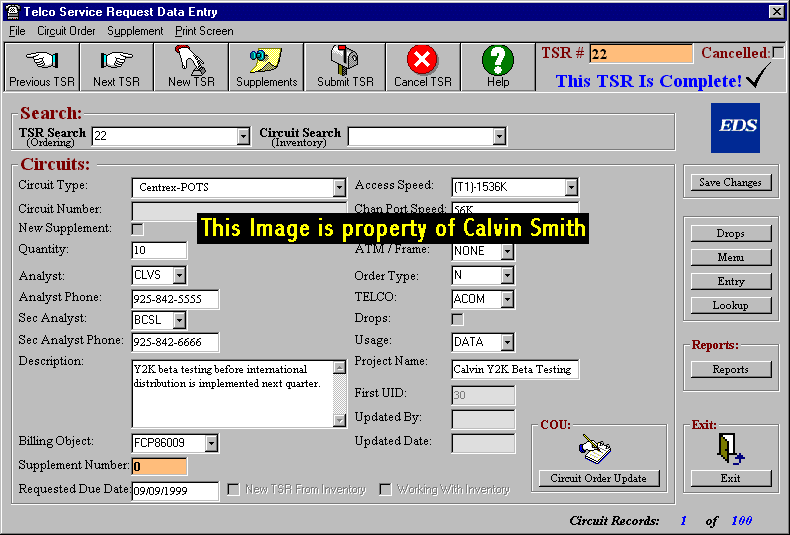Create a New TSR from toolbar

pyautogui.click(x=192, y=66)
